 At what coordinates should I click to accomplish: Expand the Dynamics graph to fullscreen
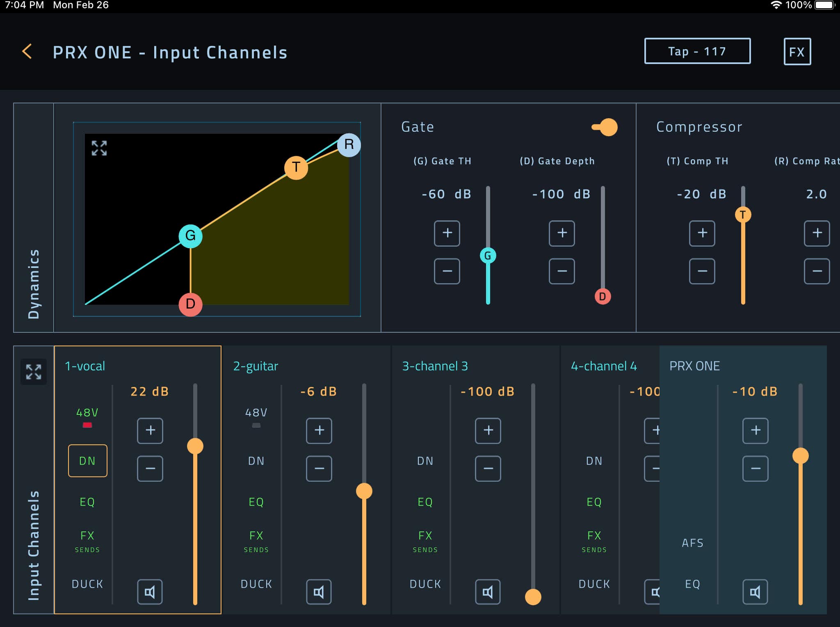click(x=98, y=149)
